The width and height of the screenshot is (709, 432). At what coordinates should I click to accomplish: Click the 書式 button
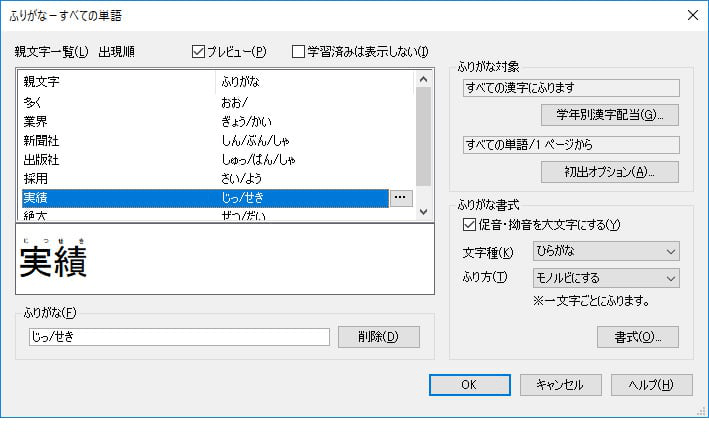637,337
